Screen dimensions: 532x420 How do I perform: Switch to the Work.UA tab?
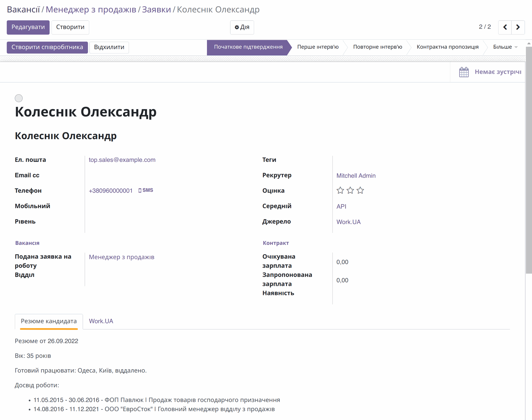coord(101,321)
